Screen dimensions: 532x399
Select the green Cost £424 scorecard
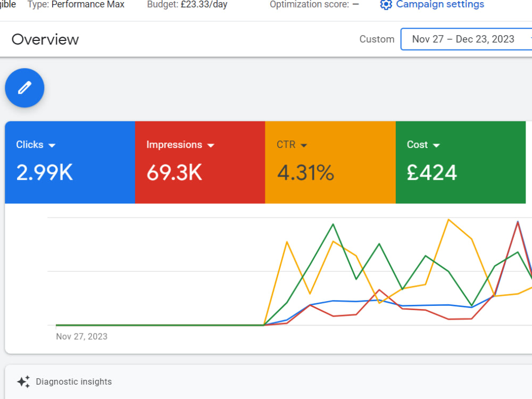(x=460, y=162)
